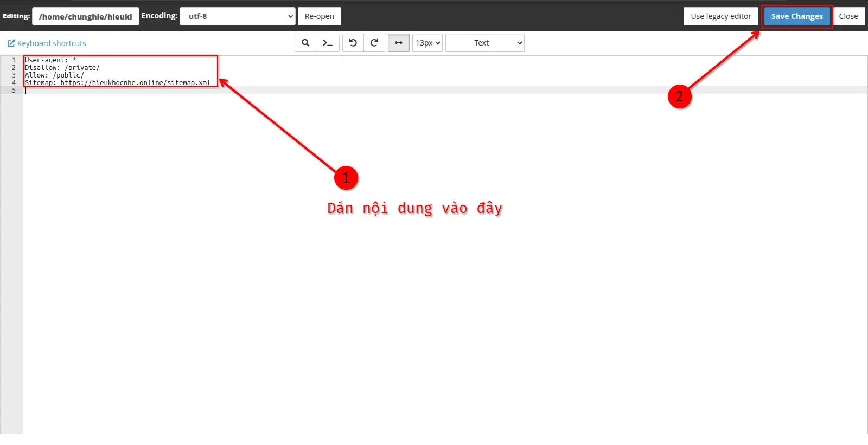Undo the last edit
This screenshot has height=445, width=868.
[353, 43]
